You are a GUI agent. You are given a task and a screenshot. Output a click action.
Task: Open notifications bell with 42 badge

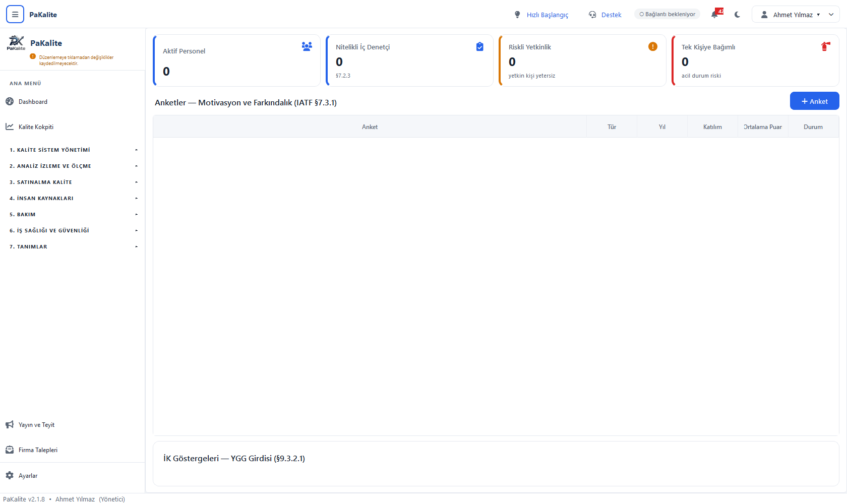click(716, 14)
